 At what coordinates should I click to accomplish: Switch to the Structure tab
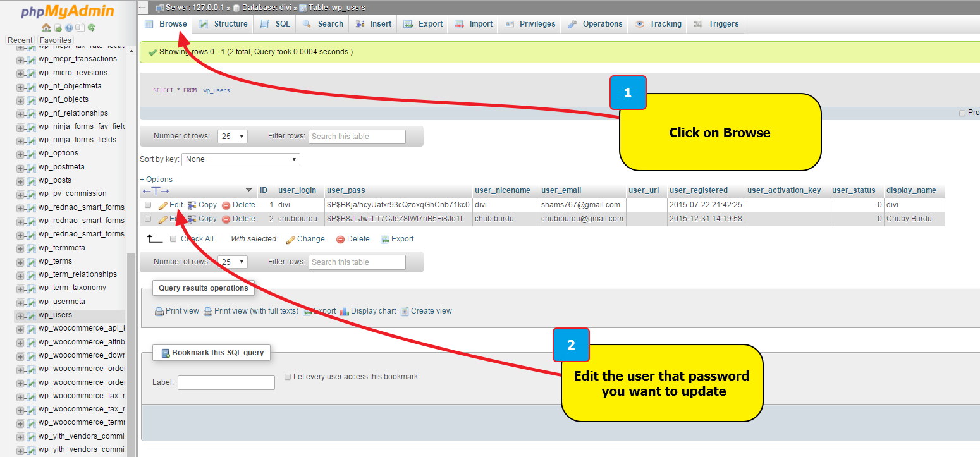[223, 24]
